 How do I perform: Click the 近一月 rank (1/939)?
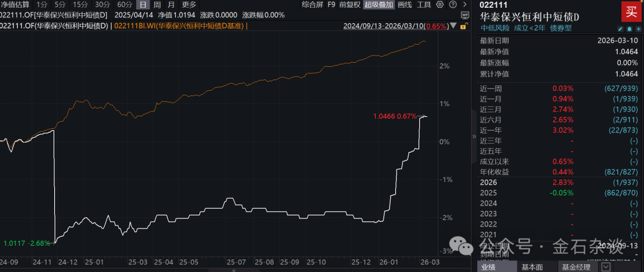626,98
